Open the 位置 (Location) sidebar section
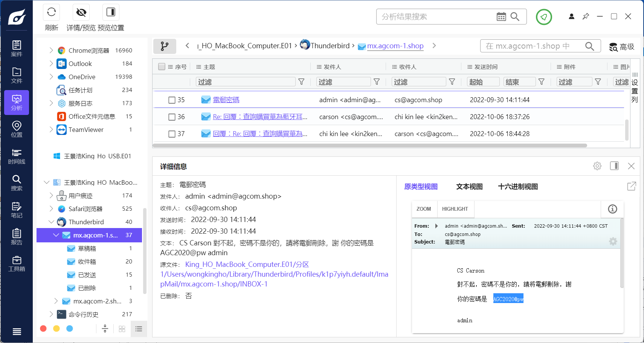 click(x=17, y=129)
